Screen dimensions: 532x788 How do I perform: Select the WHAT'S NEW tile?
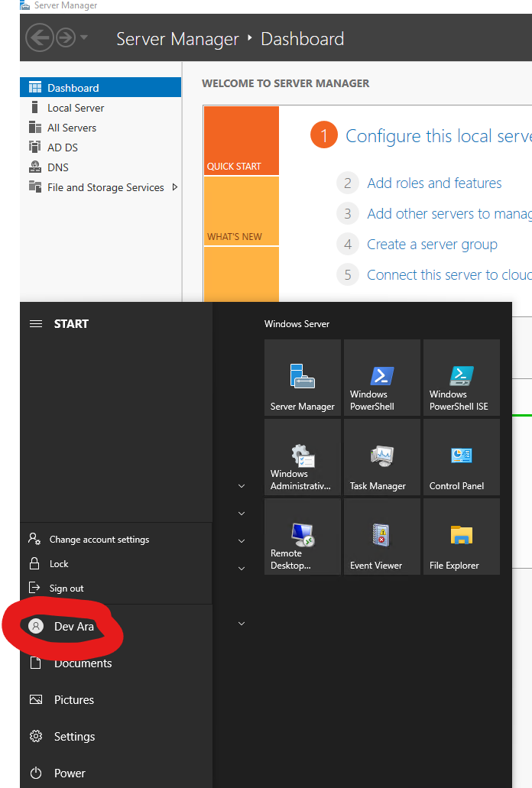tap(241, 211)
